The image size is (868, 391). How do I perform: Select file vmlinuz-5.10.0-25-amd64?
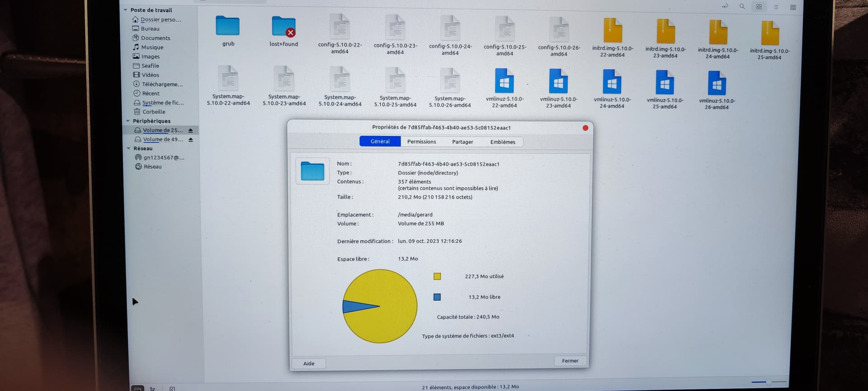pos(665,90)
